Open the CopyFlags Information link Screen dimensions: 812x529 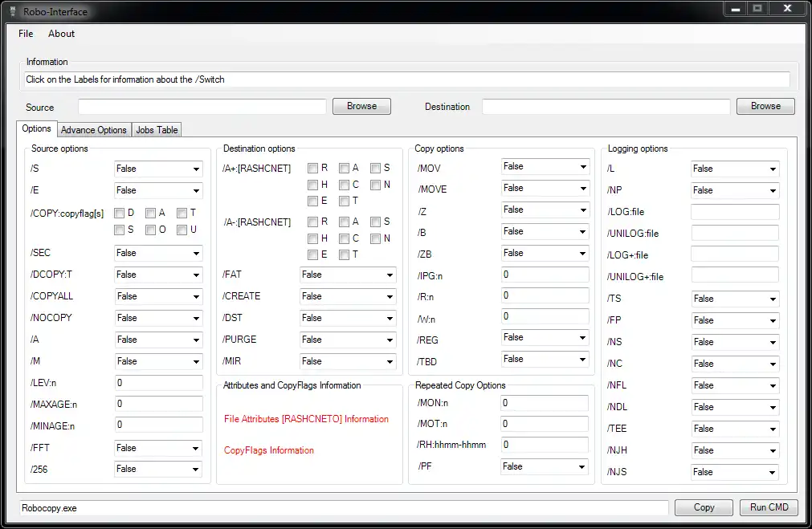tap(269, 450)
